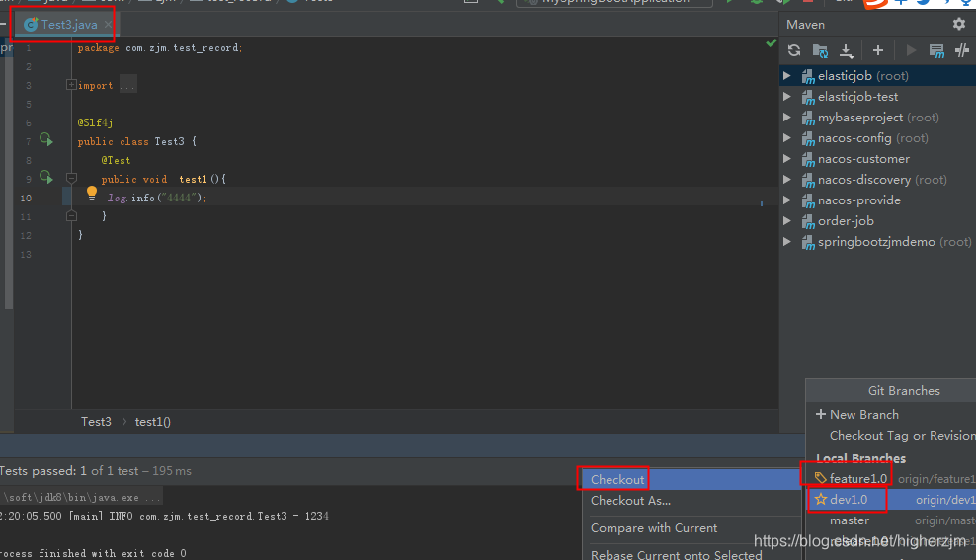Select dev1.0 local branch

891,499
